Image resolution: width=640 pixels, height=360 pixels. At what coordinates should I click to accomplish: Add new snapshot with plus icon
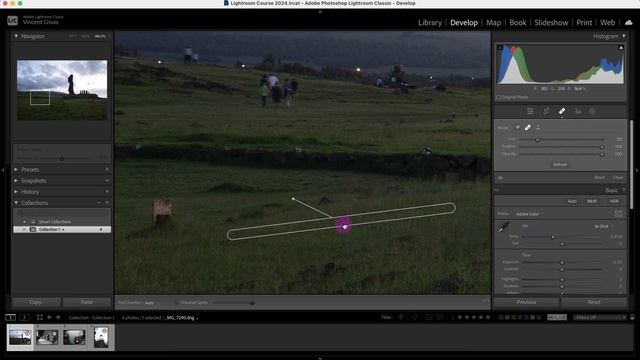[x=107, y=180]
